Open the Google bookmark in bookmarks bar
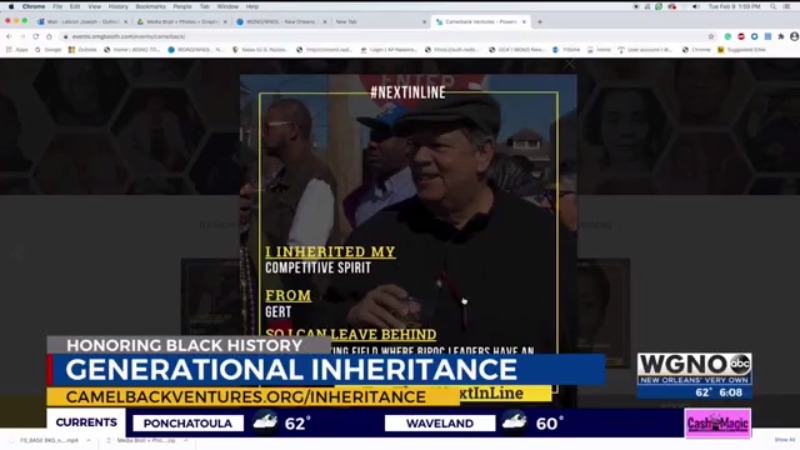Screen dimensions: 800x450 click(x=48, y=50)
